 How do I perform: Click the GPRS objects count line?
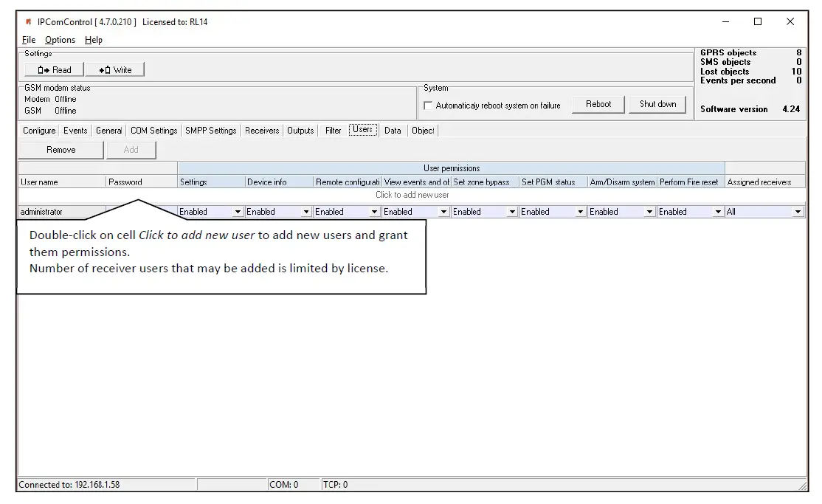pyautogui.click(x=750, y=52)
